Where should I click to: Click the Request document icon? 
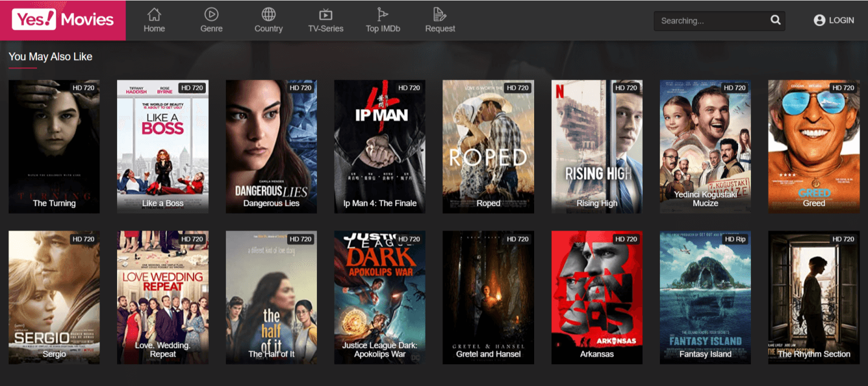[439, 13]
